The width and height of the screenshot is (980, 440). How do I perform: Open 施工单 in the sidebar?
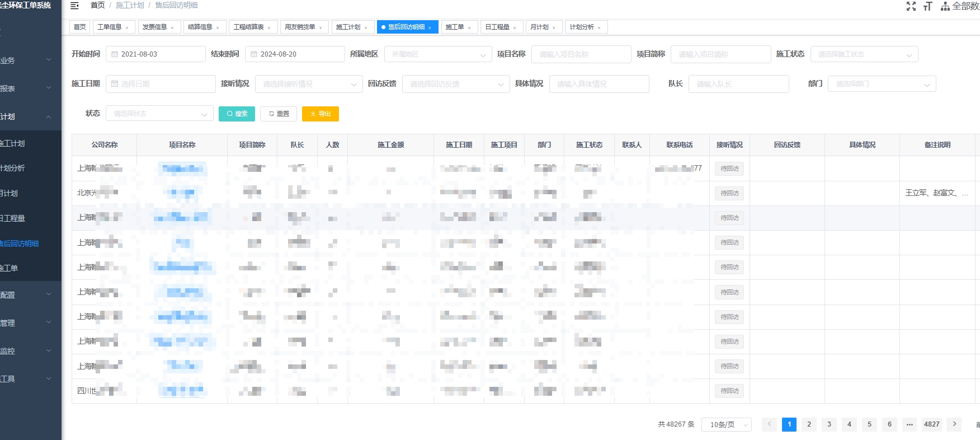[31, 268]
